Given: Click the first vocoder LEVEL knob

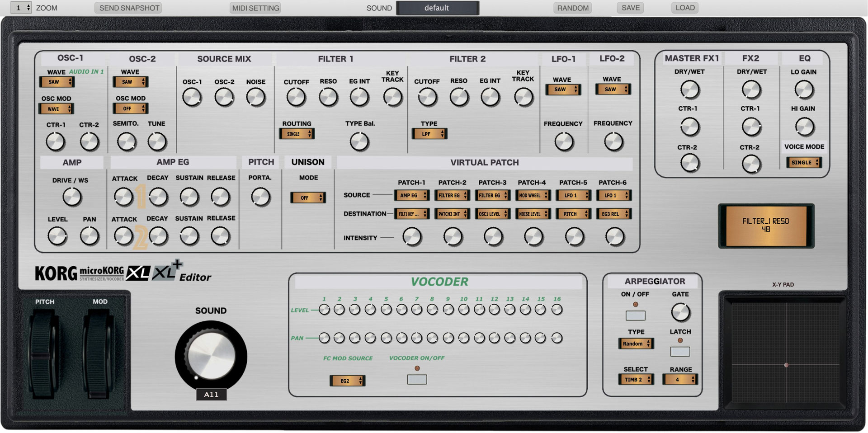Looking at the screenshot, I should [x=324, y=310].
